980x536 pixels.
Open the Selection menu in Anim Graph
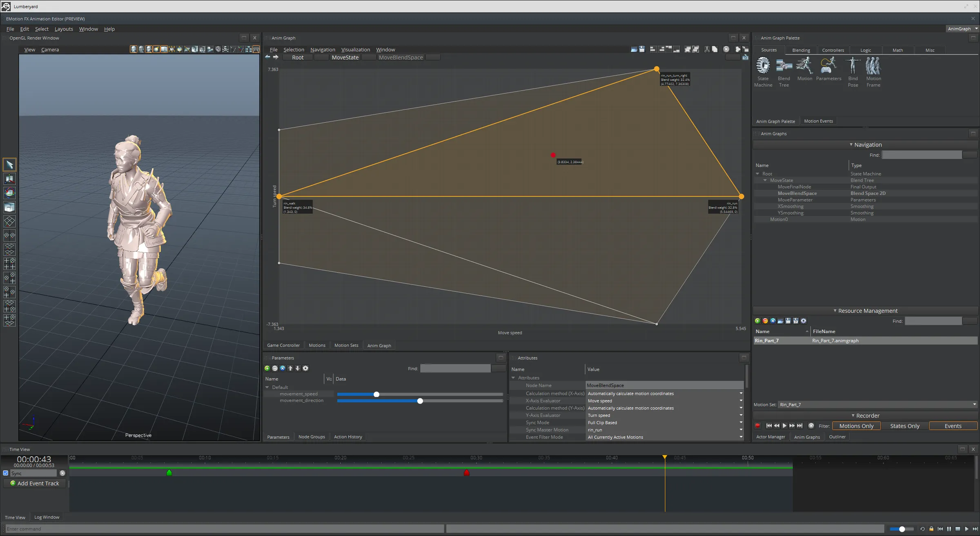tap(294, 49)
